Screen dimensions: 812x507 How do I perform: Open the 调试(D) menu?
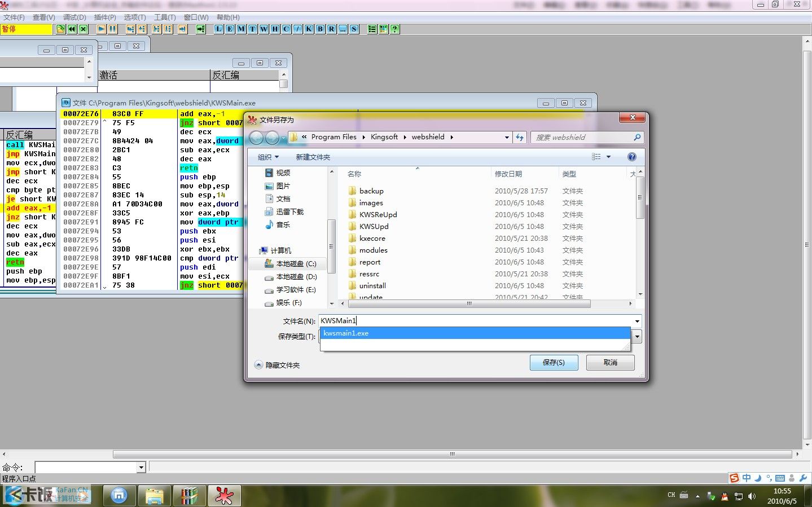[74, 17]
